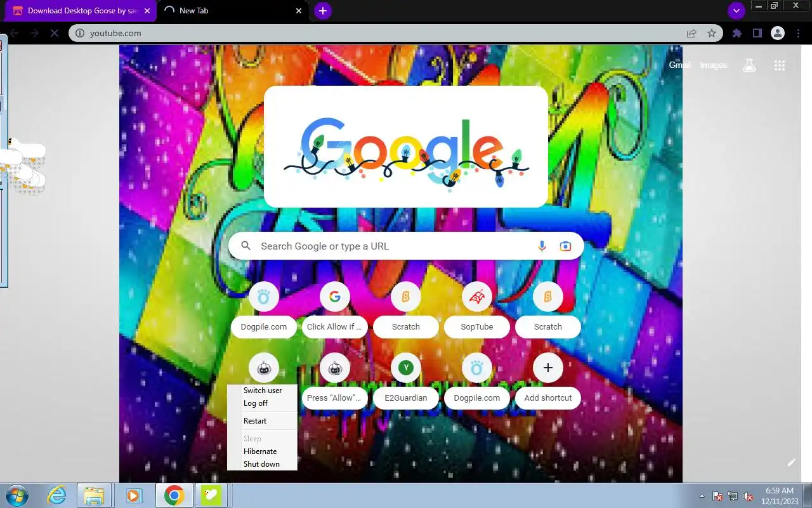The image size is (812, 508).
Task: Open Windows Explorer folder on taskbar
Action: tap(94, 495)
